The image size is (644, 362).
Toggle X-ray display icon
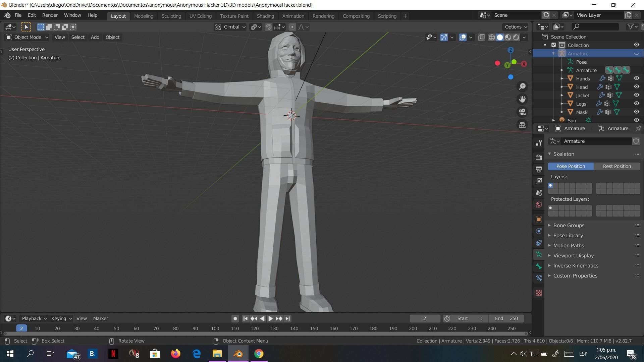pos(481,37)
